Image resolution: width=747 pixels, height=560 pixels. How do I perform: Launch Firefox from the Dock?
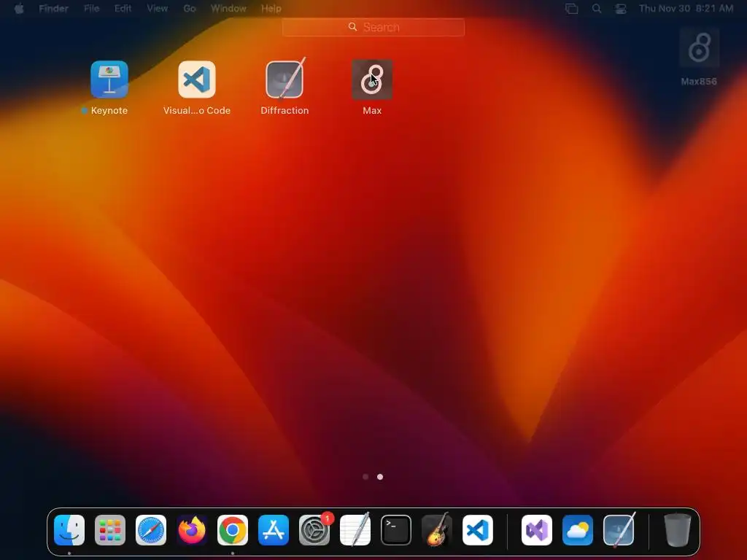[x=192, y=530]
